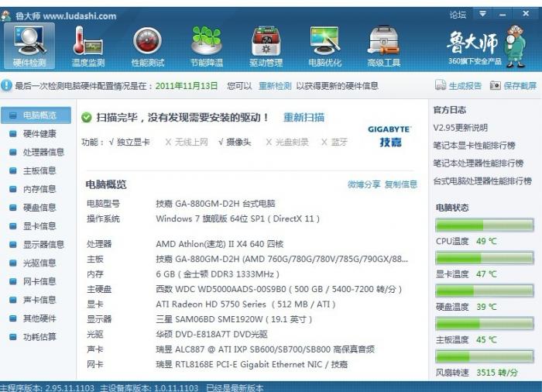542x392 pixels.
Task: Open 笔记本显卡性能排行榜 link
Action: [474, 146]
